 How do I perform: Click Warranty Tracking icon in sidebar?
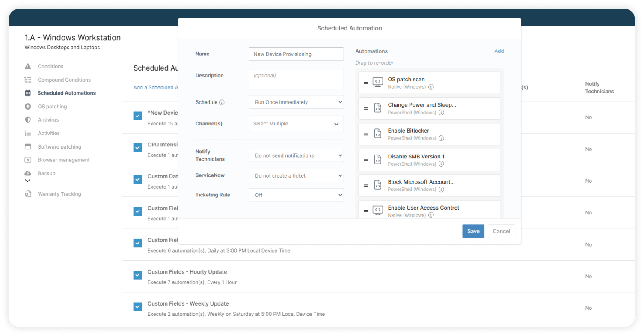tap(28, 194)
